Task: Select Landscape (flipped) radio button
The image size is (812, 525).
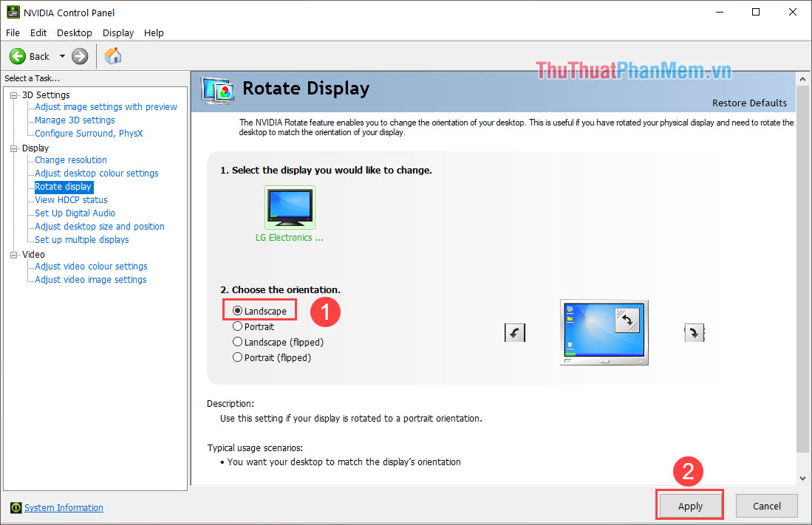Action: [x=238, y=342]
